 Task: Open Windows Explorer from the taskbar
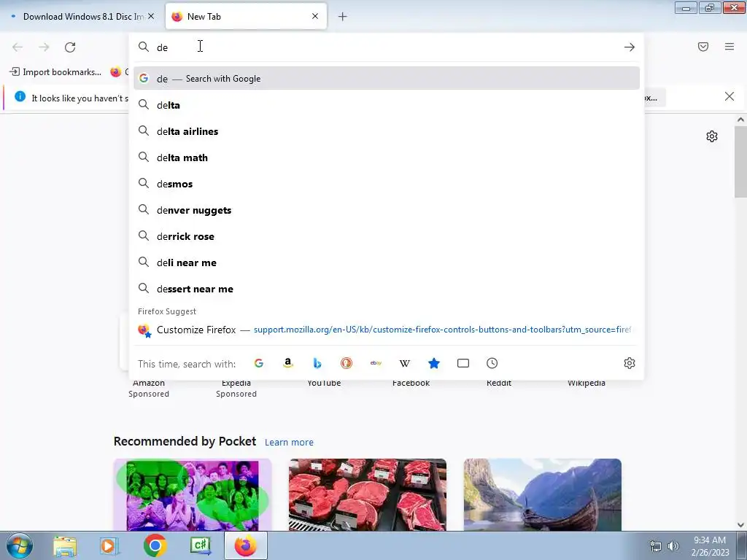(65, 546)
